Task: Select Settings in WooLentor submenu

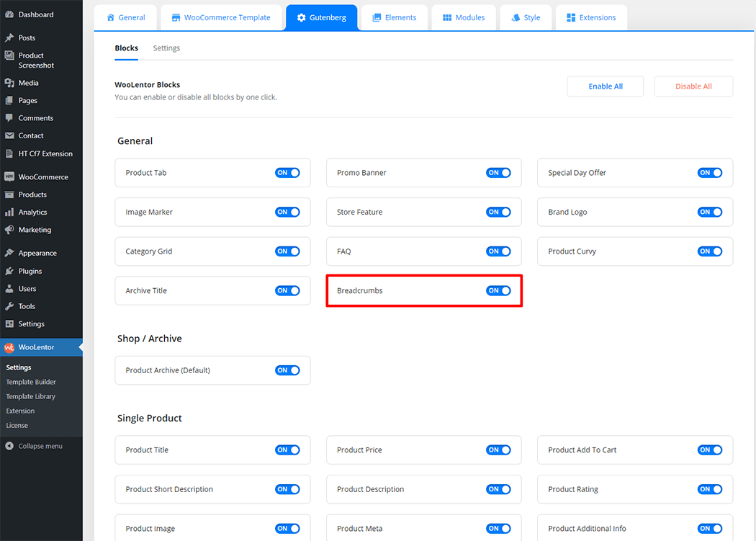Action: [x=18, y=367]
